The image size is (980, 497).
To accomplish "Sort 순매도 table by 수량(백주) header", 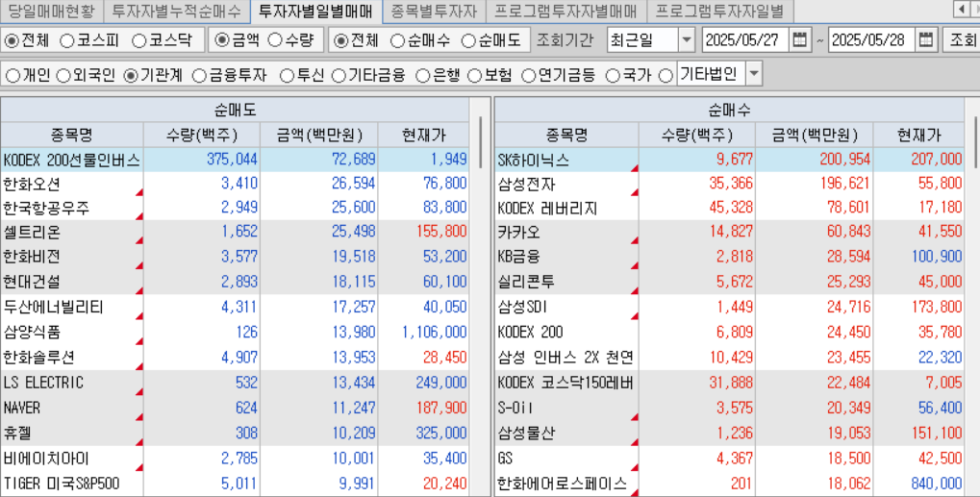I will click(202, 135).
